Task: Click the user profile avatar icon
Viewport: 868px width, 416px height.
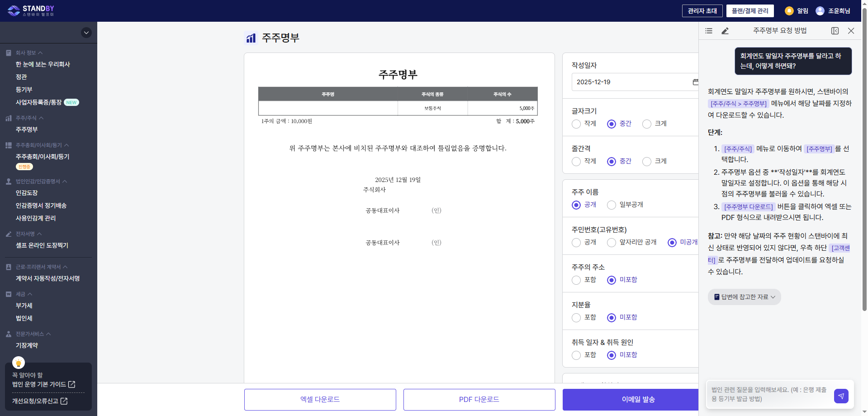Action: coord(820,11)
